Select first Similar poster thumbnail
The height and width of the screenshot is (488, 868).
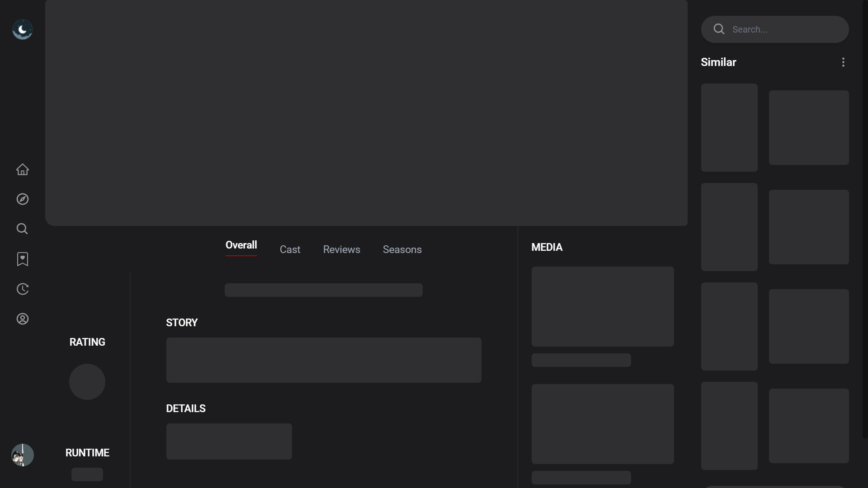[x=729, y=127]
